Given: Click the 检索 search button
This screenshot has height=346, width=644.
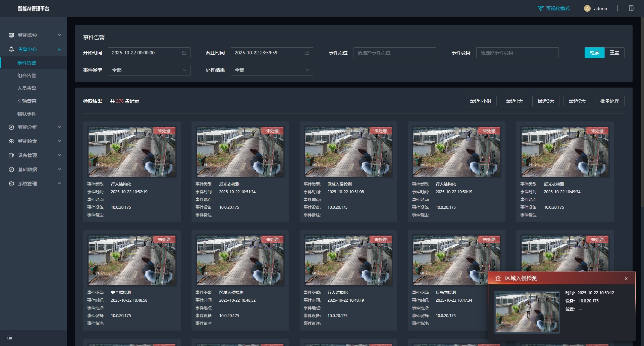Looking at the screenshot, I should click(x=595, y=53).
